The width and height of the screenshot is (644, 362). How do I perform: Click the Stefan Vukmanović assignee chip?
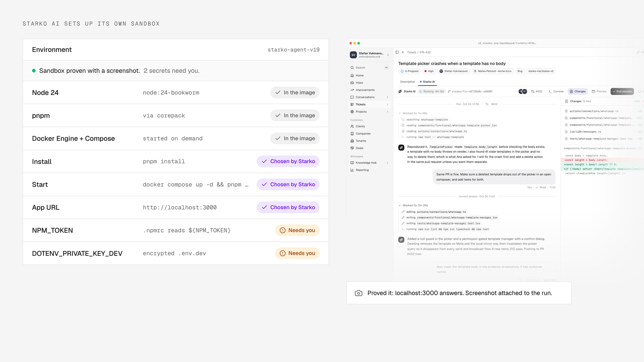pos(454,71)
